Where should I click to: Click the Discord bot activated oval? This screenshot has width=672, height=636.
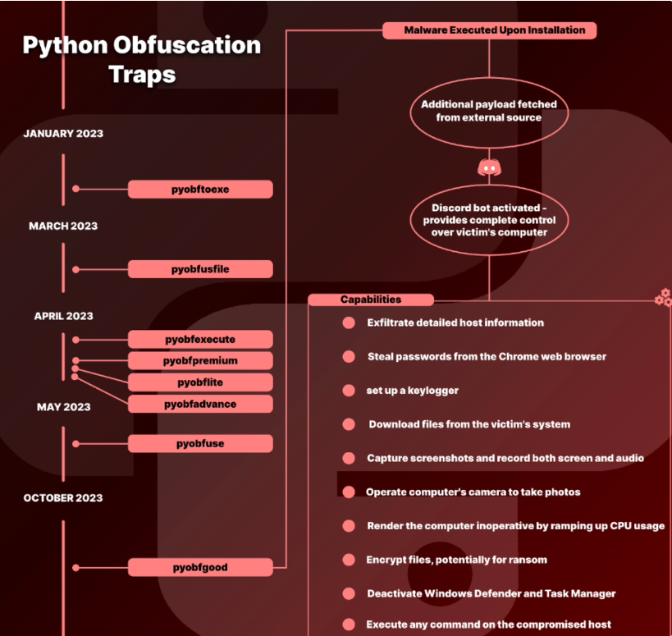pyautogui.click(x=489, y=220)
